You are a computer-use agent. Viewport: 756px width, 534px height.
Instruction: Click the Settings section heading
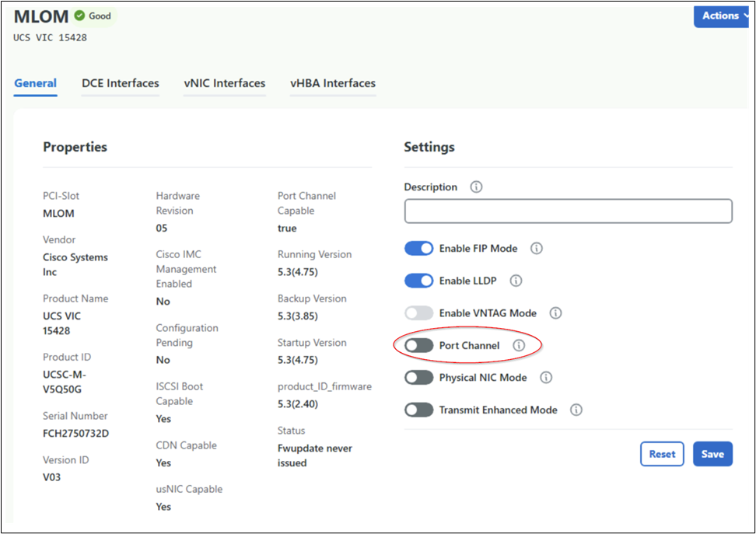pyautogui.click(x=429, y=147)
